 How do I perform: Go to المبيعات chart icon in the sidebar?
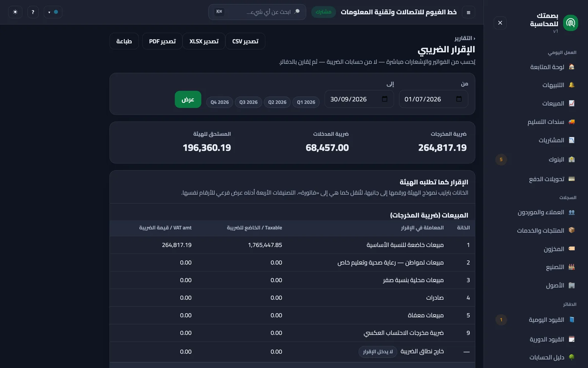(571, 103)
